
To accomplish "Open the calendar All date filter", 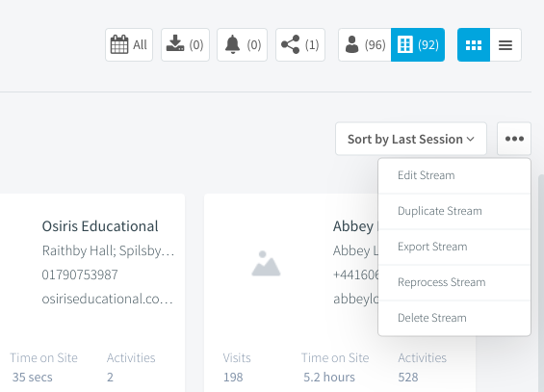I will click(x=129, y=44).
